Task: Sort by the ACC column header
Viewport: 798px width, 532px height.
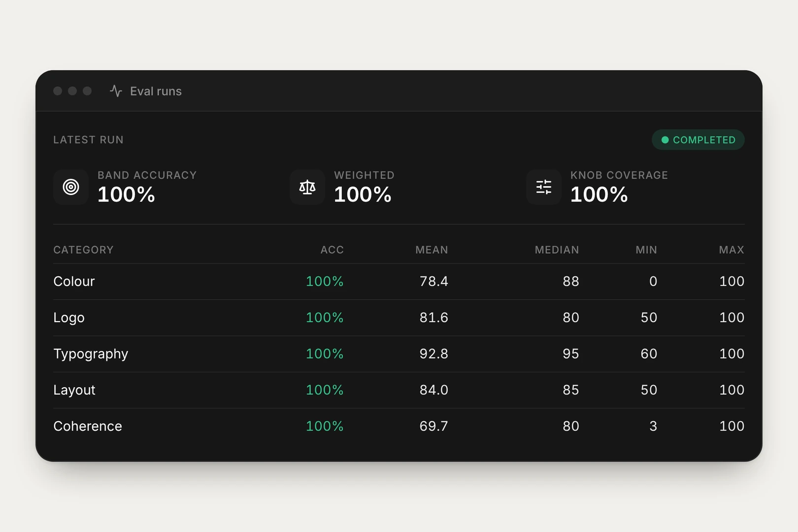Action: tap(332, 250)
